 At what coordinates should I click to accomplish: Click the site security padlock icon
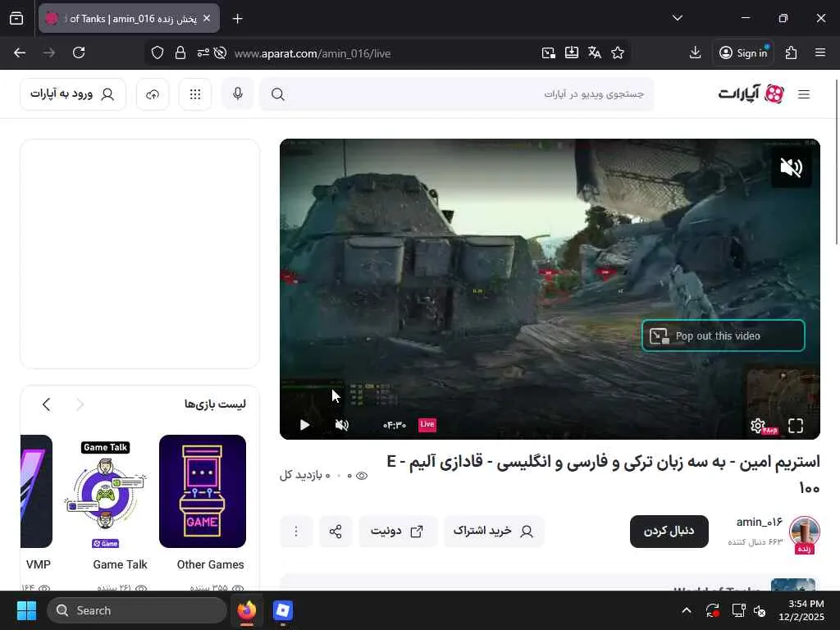pos(180,53)
